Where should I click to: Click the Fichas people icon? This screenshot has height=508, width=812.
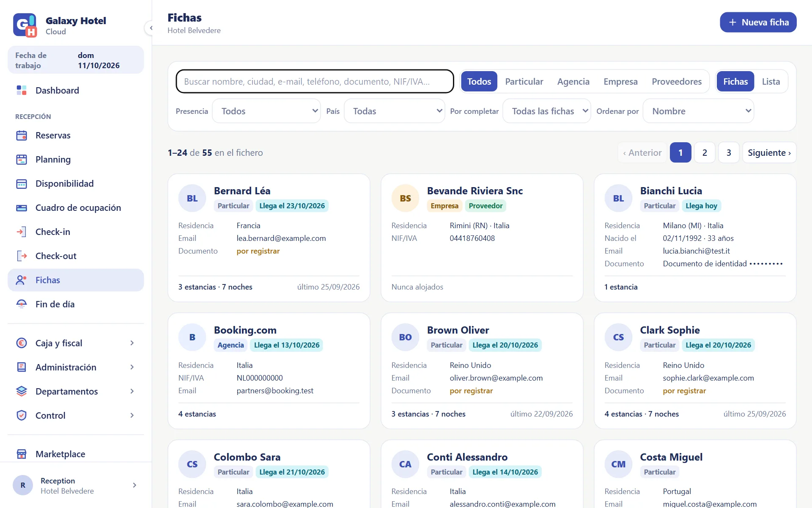pos(22,280)
